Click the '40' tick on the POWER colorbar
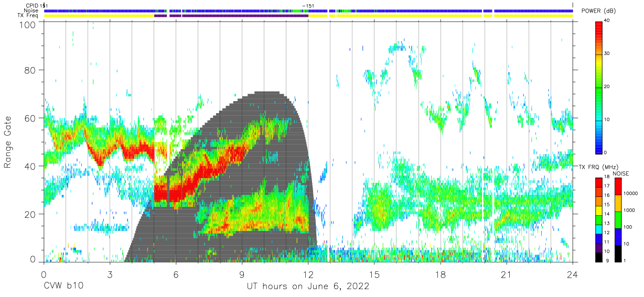 point(606,21)
